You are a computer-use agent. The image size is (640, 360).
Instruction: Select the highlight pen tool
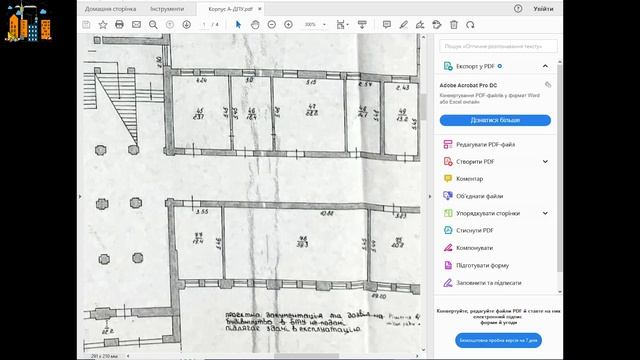pyautogui.click(x=403, y=24)
